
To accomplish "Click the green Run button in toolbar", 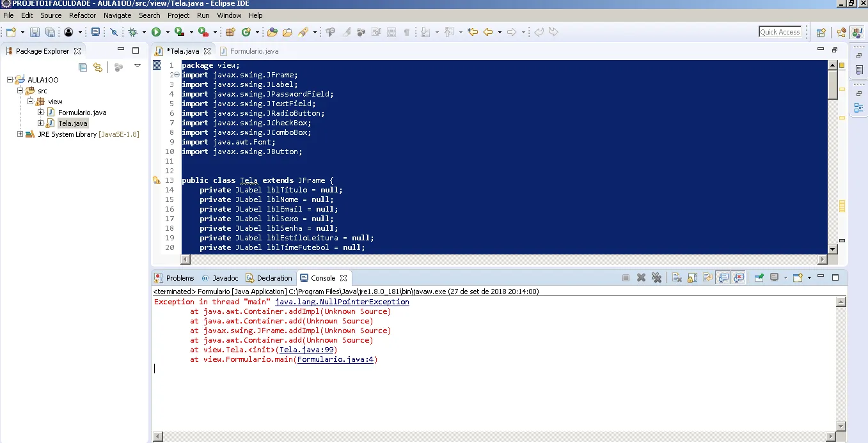I will click(x=156, y=32).
